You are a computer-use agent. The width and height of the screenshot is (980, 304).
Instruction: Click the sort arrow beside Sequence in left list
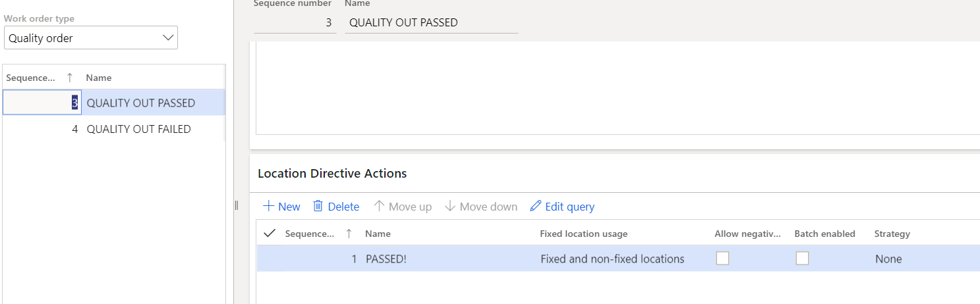pyautogui.click(x=70, y=78)
